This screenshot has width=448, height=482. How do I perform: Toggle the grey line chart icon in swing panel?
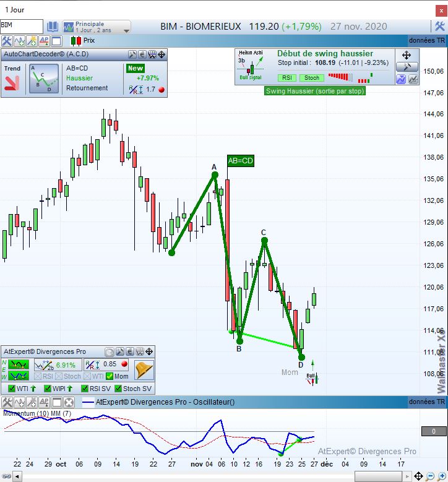(413, 79)
